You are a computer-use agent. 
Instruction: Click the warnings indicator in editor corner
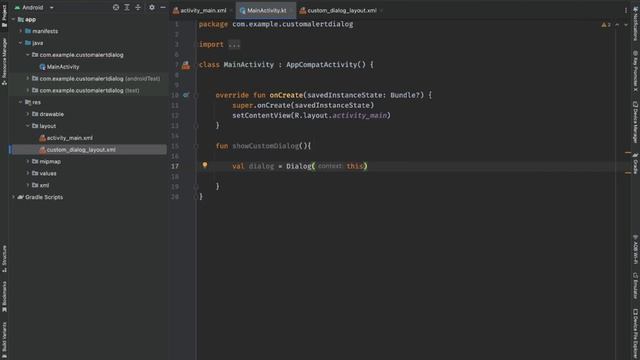tap(606, 24)
